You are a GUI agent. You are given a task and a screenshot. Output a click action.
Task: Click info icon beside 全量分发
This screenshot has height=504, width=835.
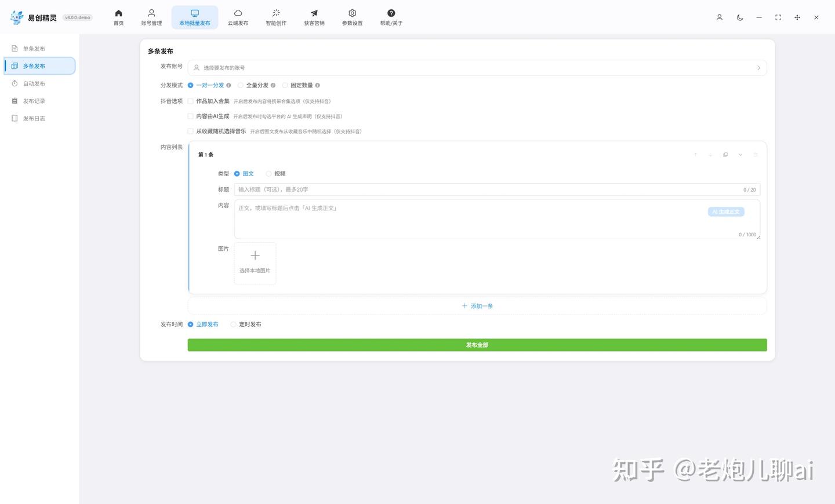(x=273, y=85)
